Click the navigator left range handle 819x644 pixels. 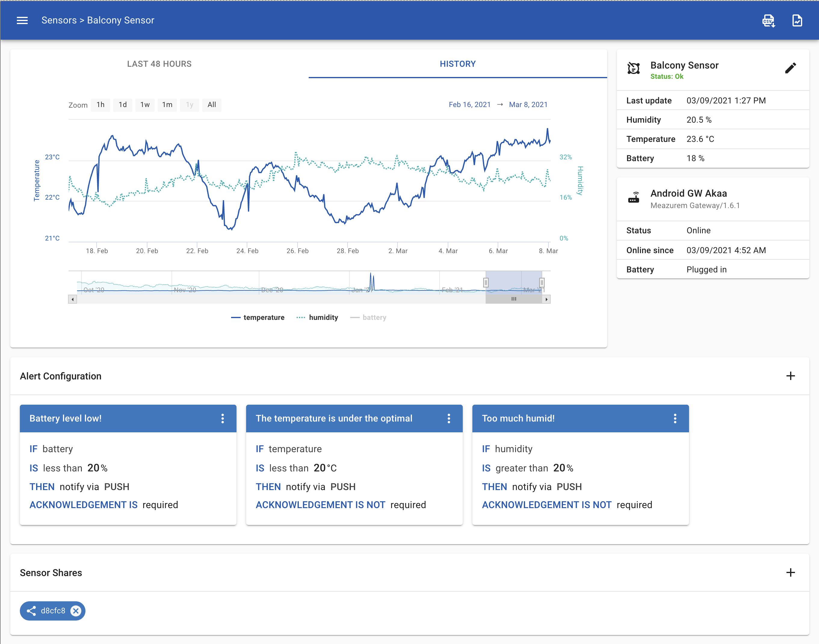point(486,282)
